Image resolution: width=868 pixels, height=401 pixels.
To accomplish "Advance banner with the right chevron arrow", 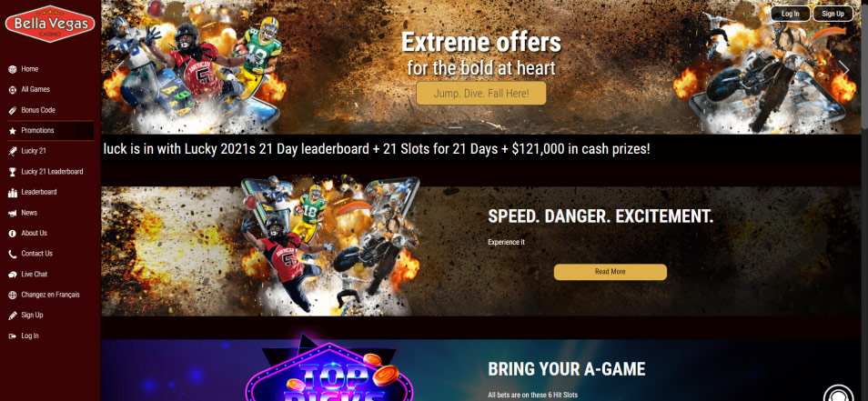I will (x=844, y=68).
